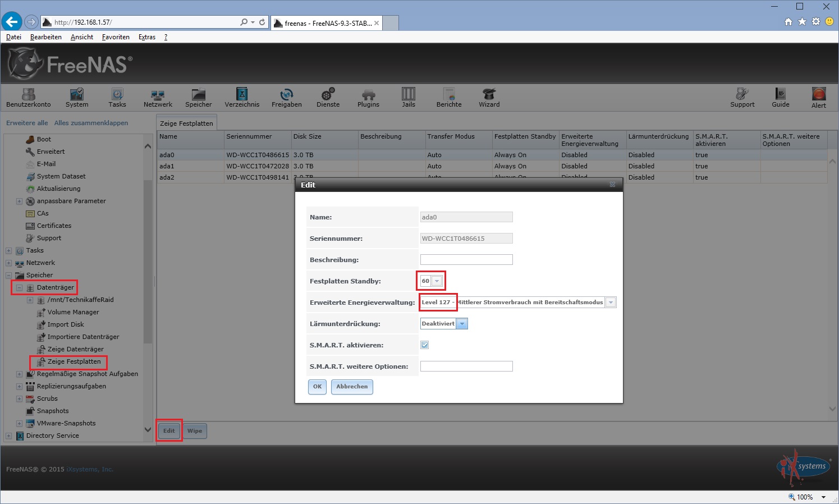Image resolution: width=839 pixels, height=504 pixels.
Task: Click the Wipe button
Action: click(x=195, y=430)
